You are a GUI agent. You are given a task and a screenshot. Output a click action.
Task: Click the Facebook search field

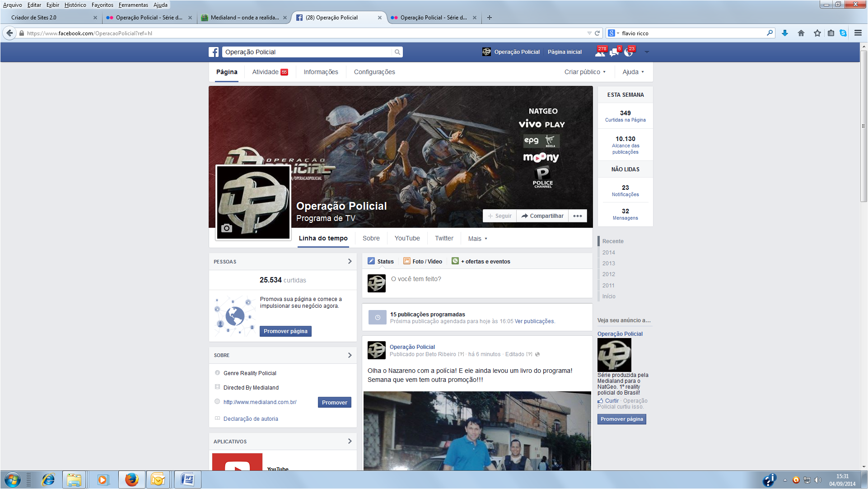pos(308,52)
